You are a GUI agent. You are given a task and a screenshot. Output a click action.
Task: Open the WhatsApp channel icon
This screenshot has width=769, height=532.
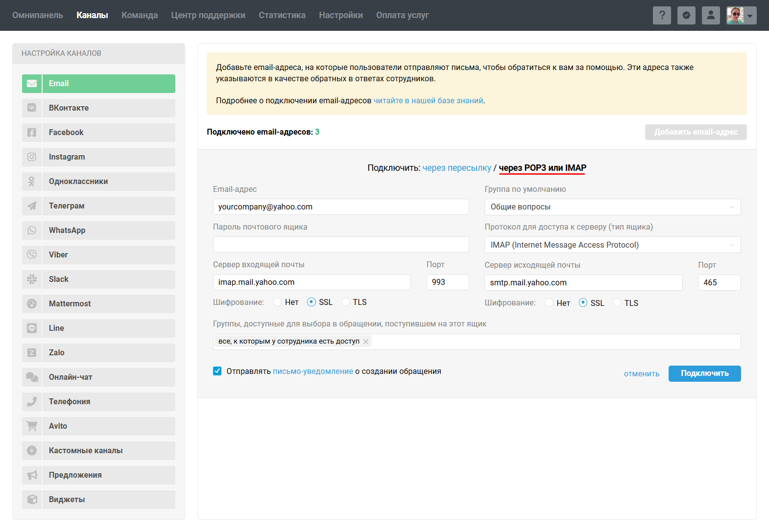(32, 231)
